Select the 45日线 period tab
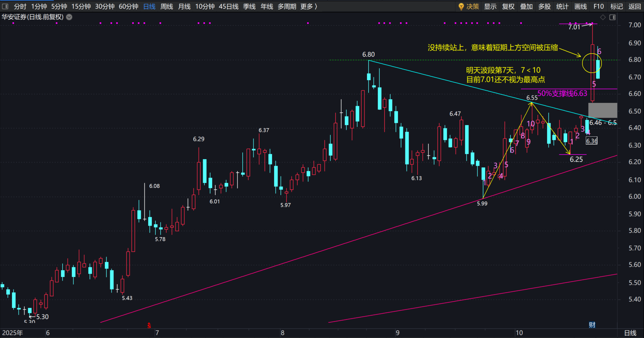Viewport: 644px width, 338px height. [x=229, y=7]
